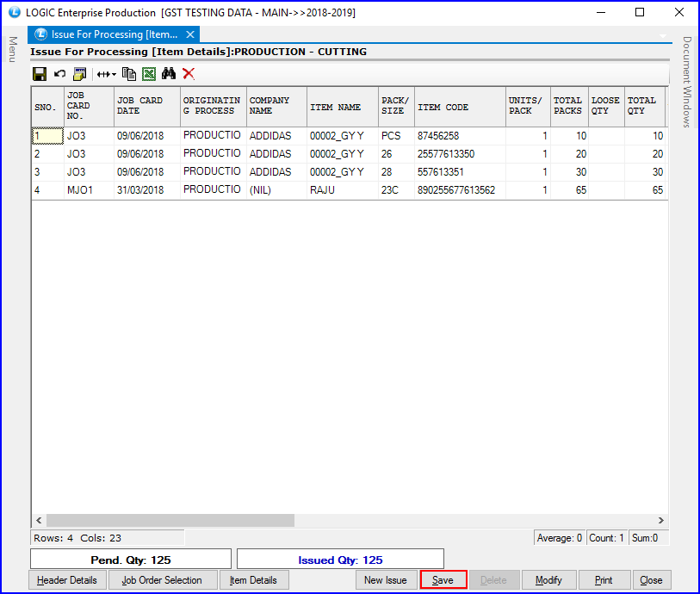This screenshot has width=700, height=594.
Task: Click the Item Details button
Action: (254, 579)
